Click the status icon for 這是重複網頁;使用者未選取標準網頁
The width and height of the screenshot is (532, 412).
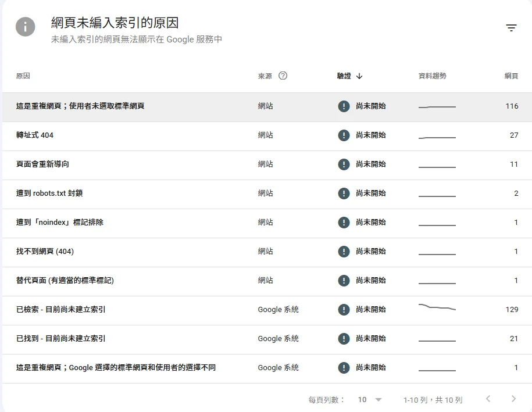pyautogui.click(x=344, y=106)
